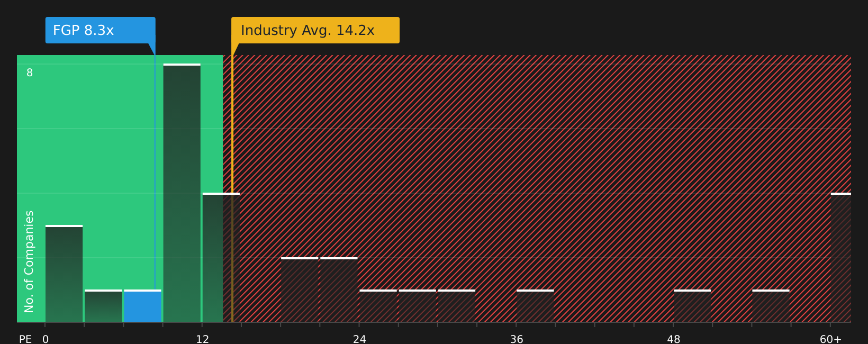Click the y-axis value 8
Viewport: 868px width, 344px height.
30,73
